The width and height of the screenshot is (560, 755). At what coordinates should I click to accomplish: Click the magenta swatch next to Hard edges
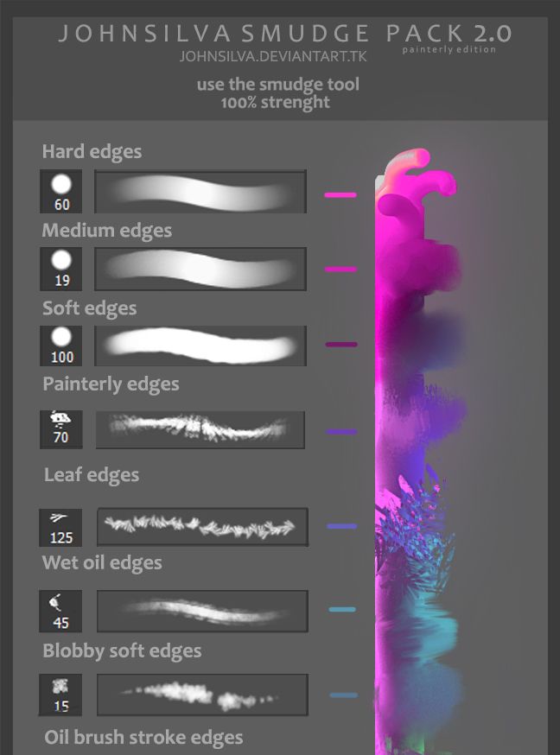pyautogui.click(x=340, y=195)
